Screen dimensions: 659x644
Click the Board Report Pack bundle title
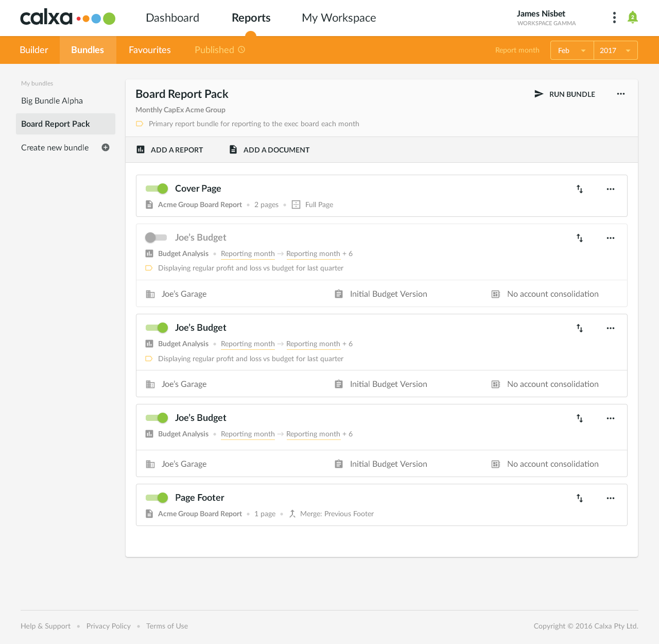coord(182,94)
